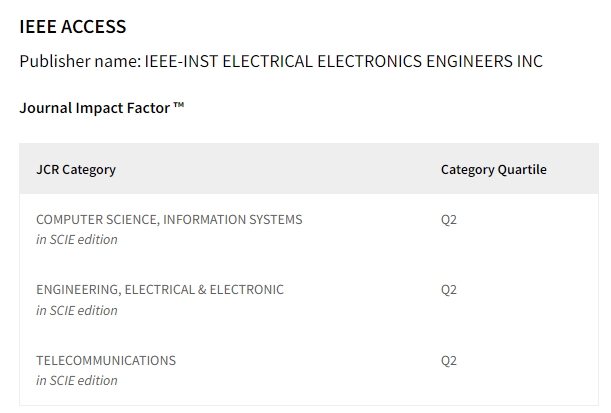This screenshot has height=413, width=611.
Task: Click INFORMATION SYSTEMS text in first row
Action: tap(233, 220)
